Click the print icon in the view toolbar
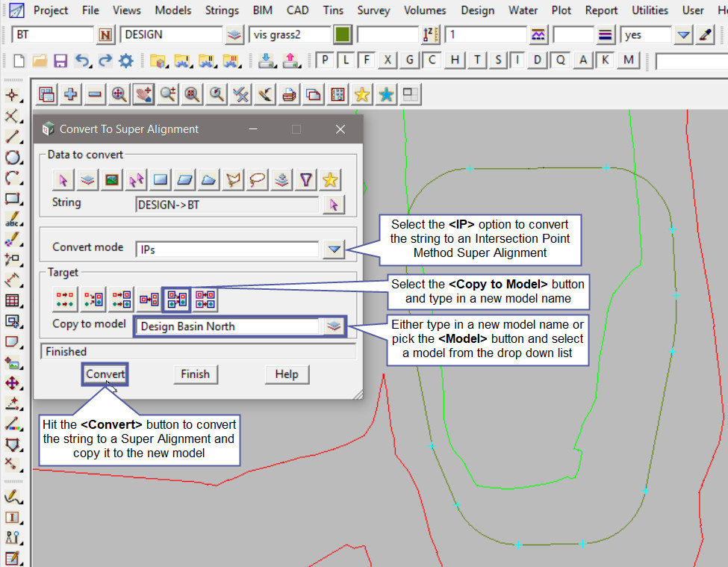This screenshot has height=567, width=728. pos(289,94)
